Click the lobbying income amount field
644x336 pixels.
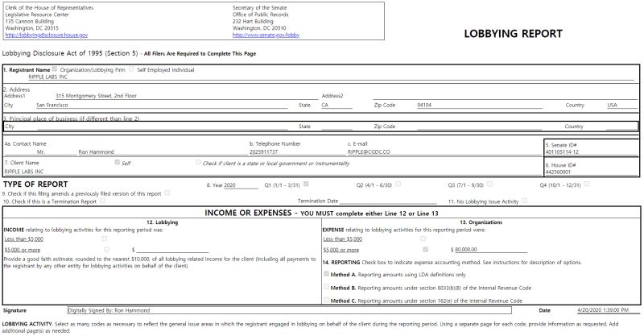tap(172, 250)
